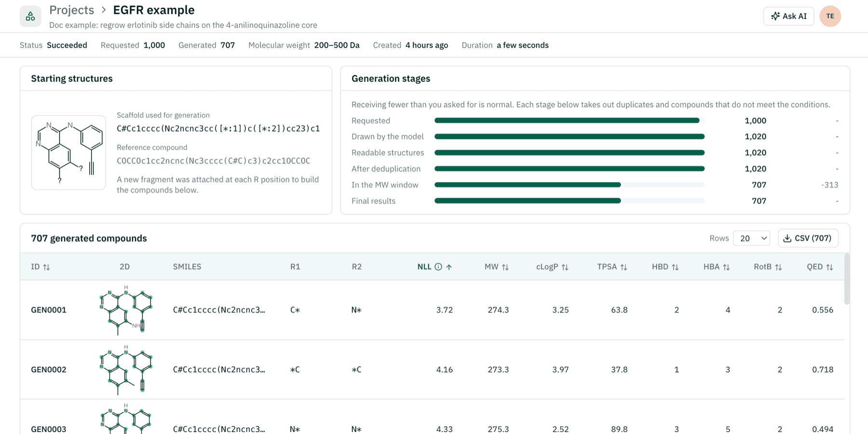This screenshot has height=434, width=868.
Task: Open the Rows per page dropdown
Action: 751,238
